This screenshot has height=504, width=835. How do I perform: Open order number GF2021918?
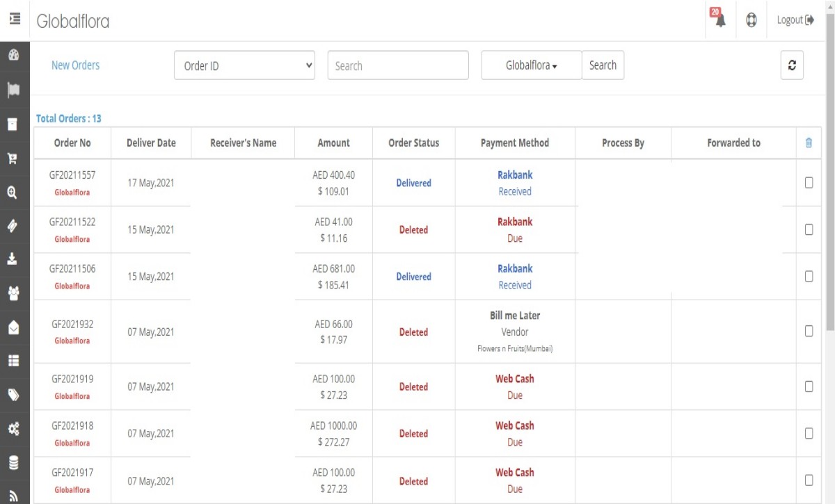tap(72, 425)
